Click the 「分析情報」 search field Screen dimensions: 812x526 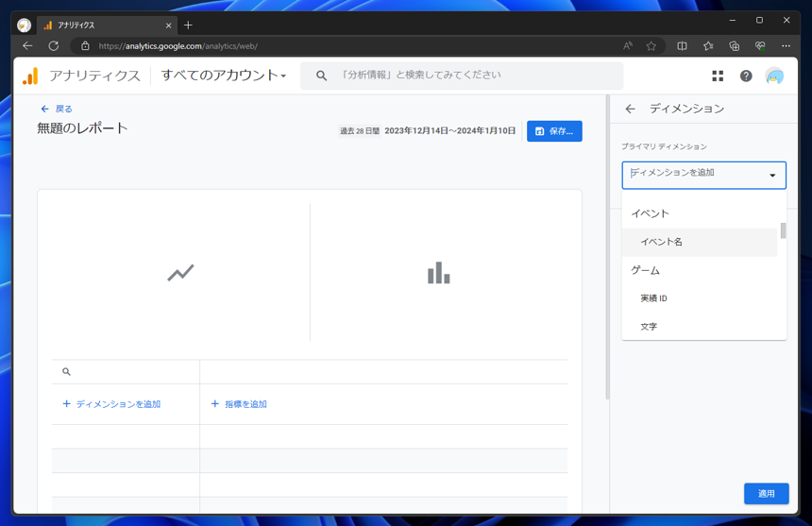(462, 76)
